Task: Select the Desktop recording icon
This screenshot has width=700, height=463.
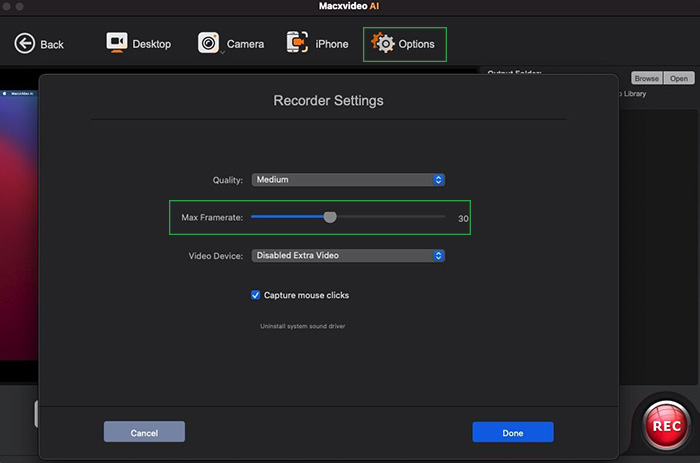Action: tap(117, 43)
